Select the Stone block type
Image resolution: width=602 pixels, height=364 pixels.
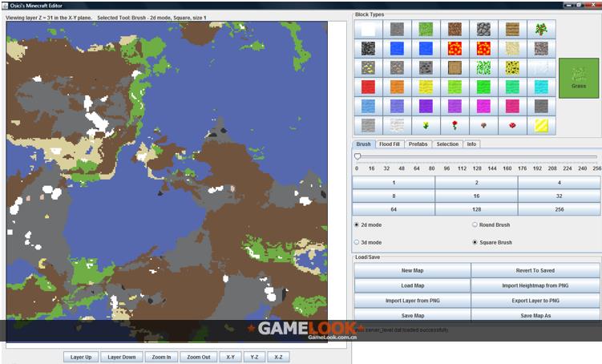(x=397, y=29)
